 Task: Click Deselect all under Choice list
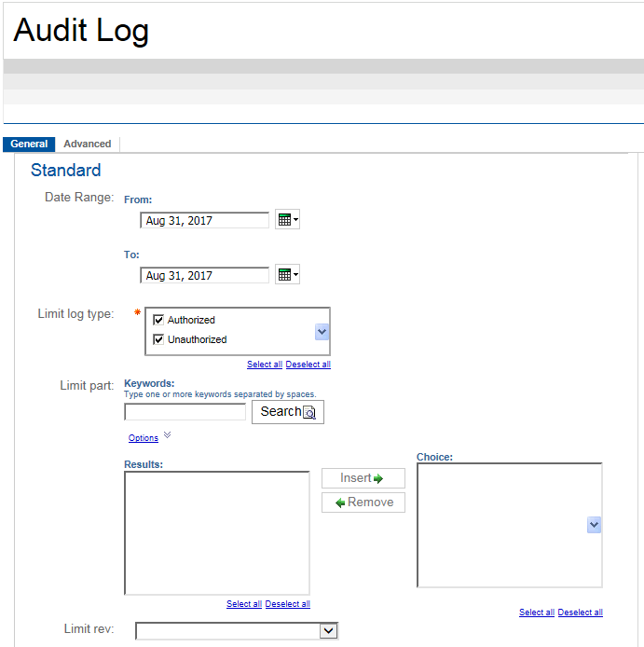click(x=580, y=613)
